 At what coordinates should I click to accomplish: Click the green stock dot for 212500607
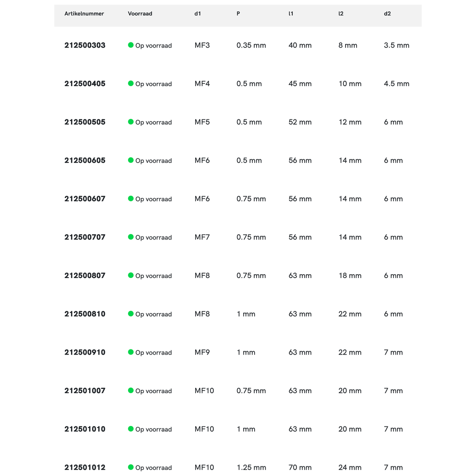pos(131,198)
